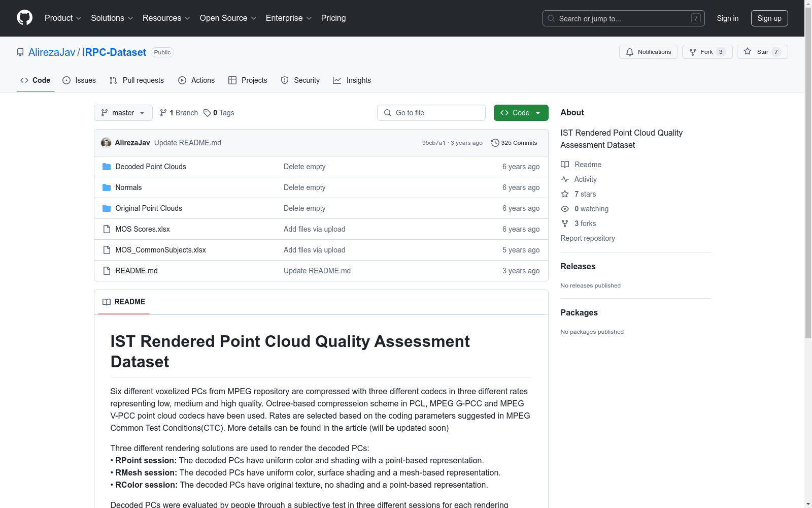Switch to the Security tab
The width and height of the screenshot is (812, 508).
pos(300,80)
